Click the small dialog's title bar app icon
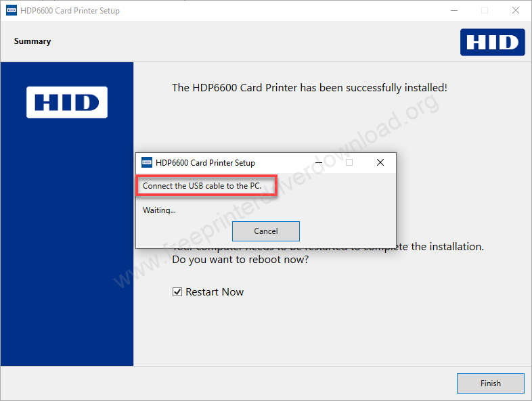Image resolution: width=532 pixels, height=401 pixels. coord(147,163)
